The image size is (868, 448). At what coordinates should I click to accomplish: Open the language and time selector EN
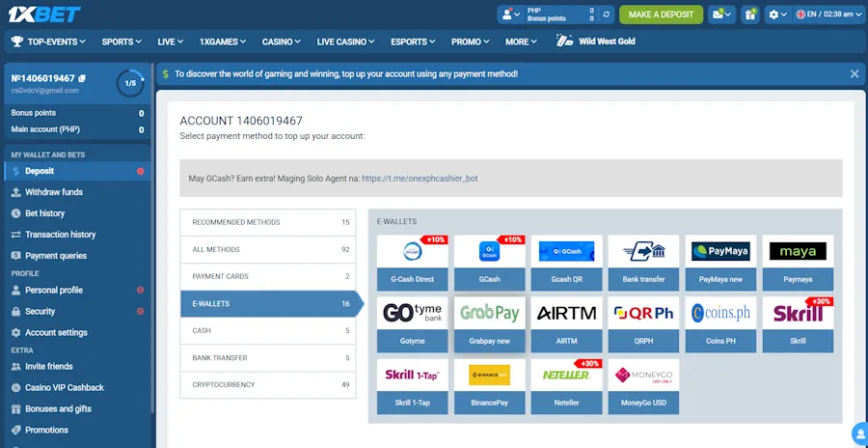click(828, 14)
